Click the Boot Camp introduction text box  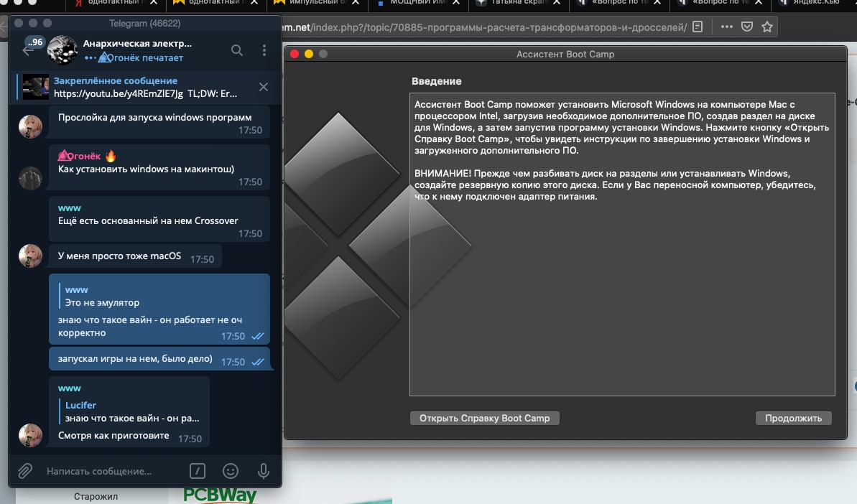[x=622, y=244]
